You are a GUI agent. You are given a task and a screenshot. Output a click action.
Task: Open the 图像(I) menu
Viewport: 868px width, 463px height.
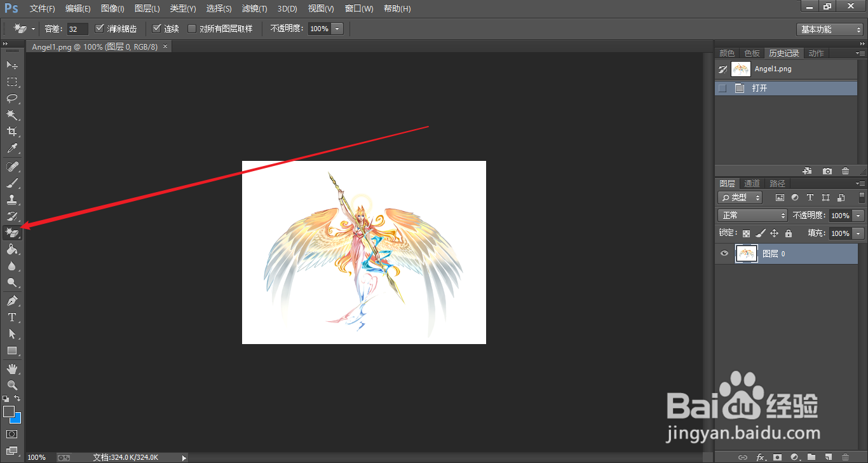112,9
